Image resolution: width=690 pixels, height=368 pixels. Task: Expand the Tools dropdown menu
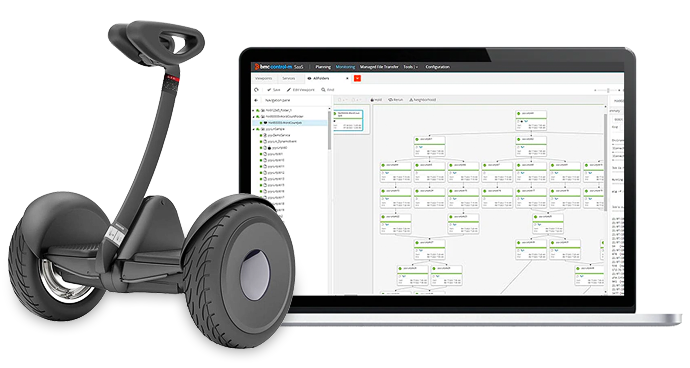[x=410, y=67]
